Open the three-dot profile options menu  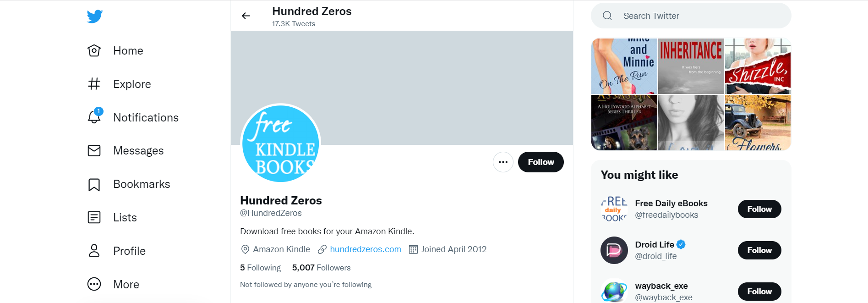503,162
